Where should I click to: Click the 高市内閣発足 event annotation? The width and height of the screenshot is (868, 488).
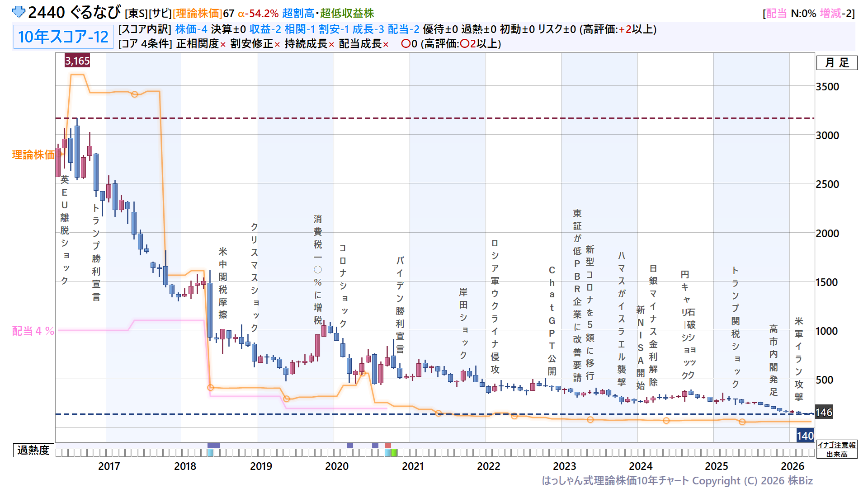point(774,360)
